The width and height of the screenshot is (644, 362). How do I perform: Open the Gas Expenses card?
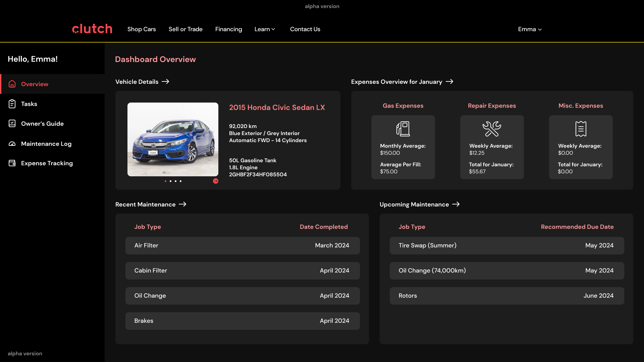pos(403,147)
